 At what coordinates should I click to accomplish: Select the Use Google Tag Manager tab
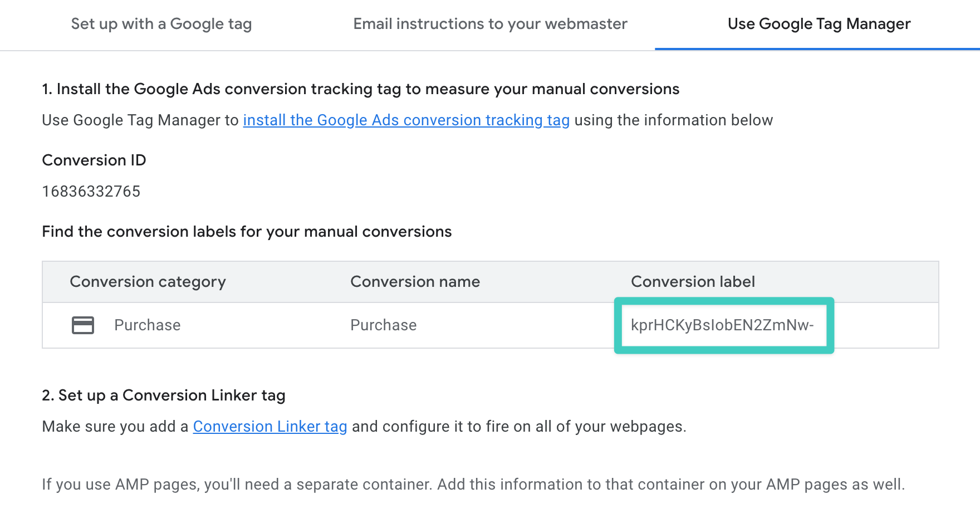pyautogui.click(x=819, y=24)
